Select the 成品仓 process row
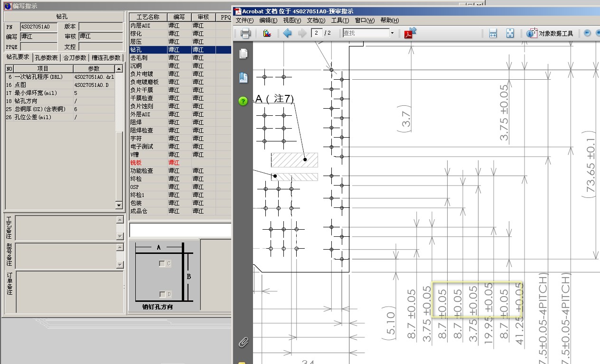 [x=180, y=211]
